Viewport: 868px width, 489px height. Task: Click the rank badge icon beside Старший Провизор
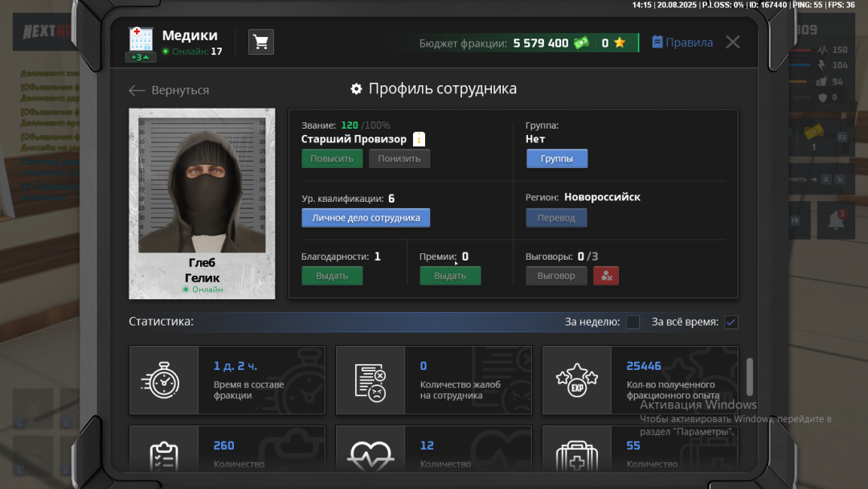click(x=419, y=139)
